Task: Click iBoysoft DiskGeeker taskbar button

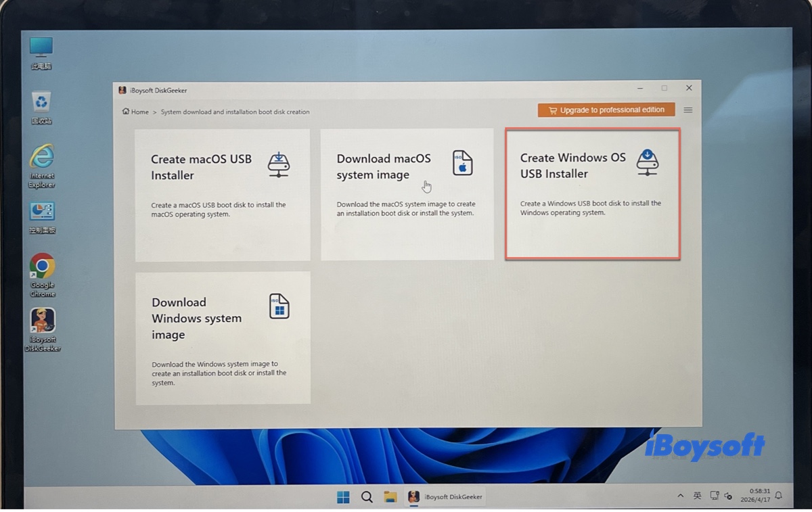Action: click(447, 496)
